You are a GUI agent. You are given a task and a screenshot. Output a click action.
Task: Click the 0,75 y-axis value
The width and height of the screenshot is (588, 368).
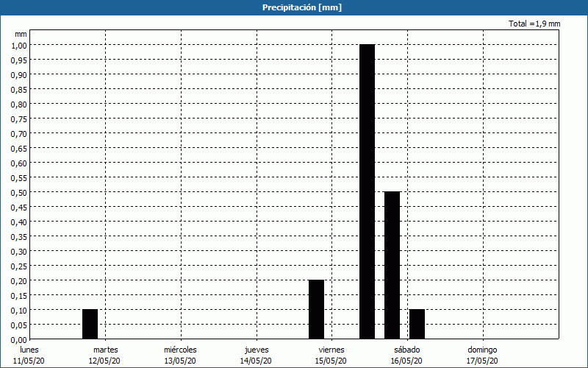coord(19,118)
